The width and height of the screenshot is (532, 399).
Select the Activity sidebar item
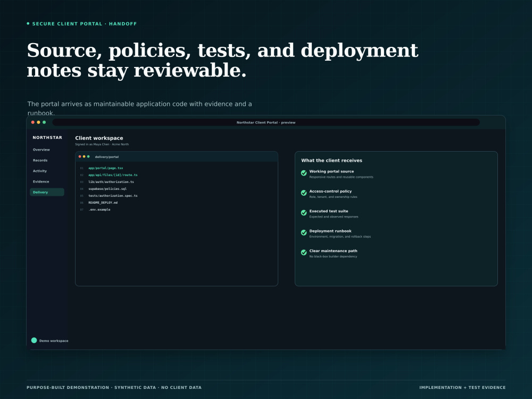[40, 171]
